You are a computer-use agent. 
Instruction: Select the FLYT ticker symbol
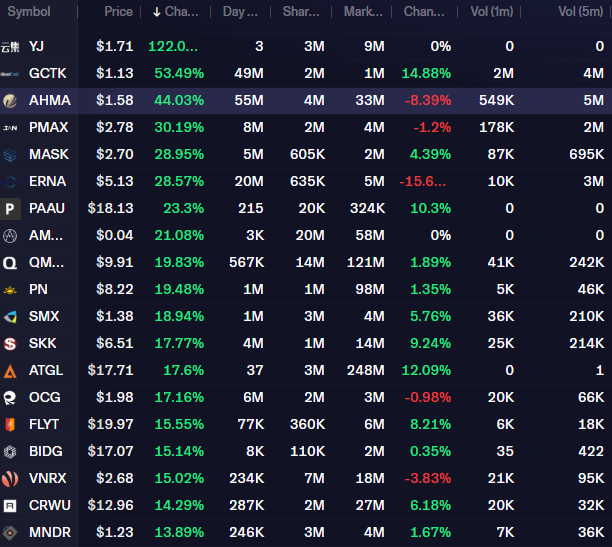[44, 424]
